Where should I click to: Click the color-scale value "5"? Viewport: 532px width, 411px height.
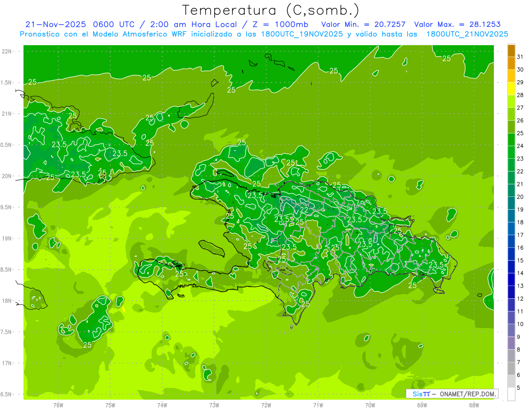[x=519, y=388]
